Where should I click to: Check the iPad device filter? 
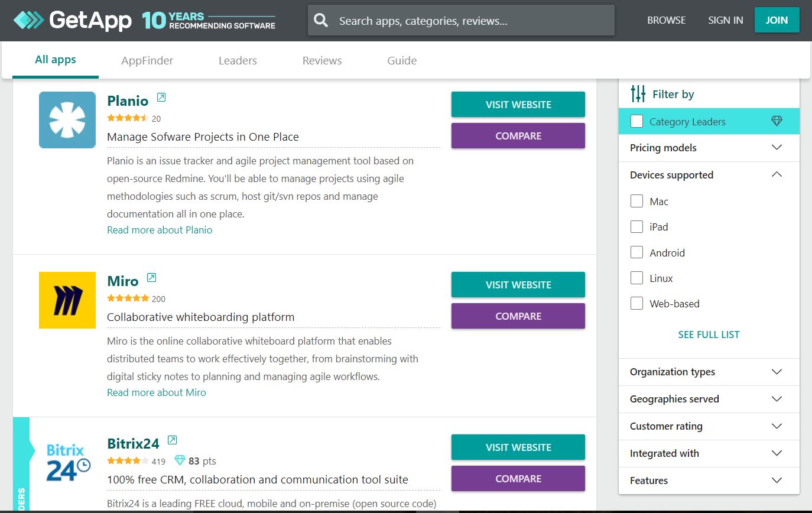(x=636, y=226)
